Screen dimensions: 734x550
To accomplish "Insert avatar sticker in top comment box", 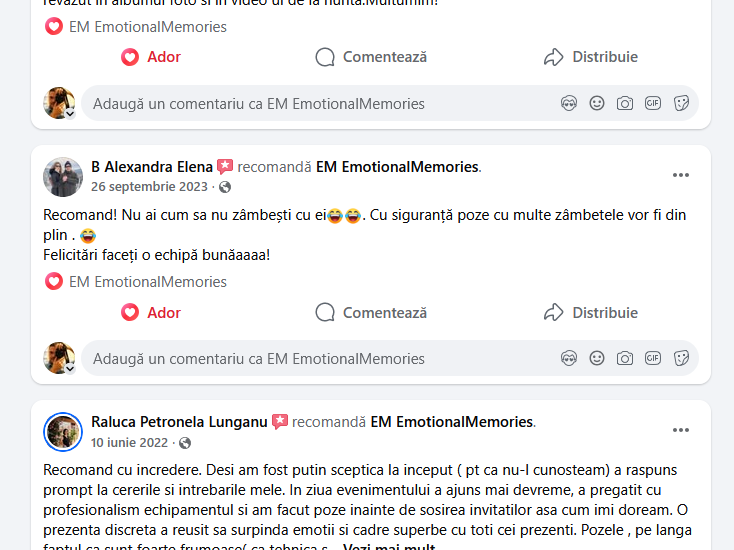I will pyautogui.click(x=569, y=103).
